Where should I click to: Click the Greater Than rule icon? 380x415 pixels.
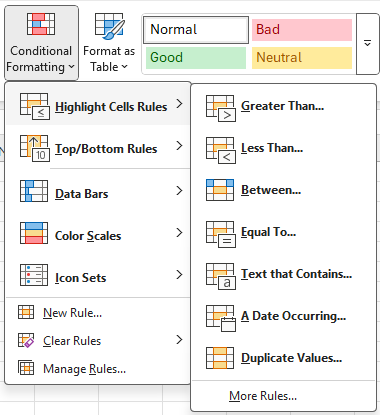(221, 108)
